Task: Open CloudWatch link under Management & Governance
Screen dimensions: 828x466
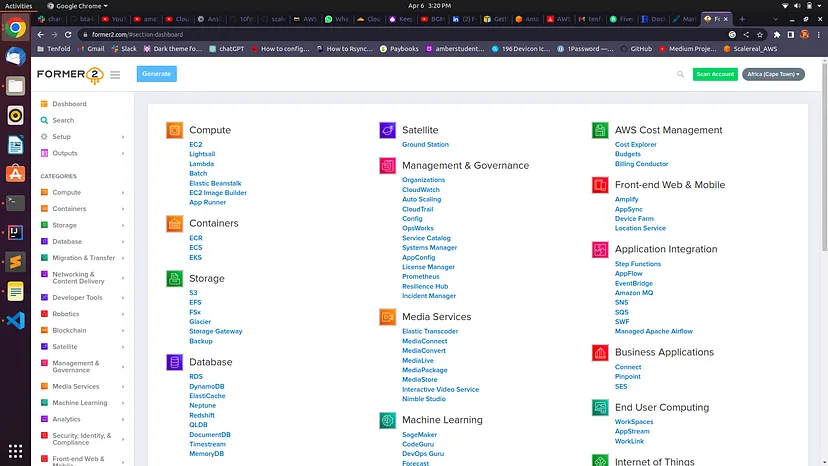Action: tap(420, 190)
